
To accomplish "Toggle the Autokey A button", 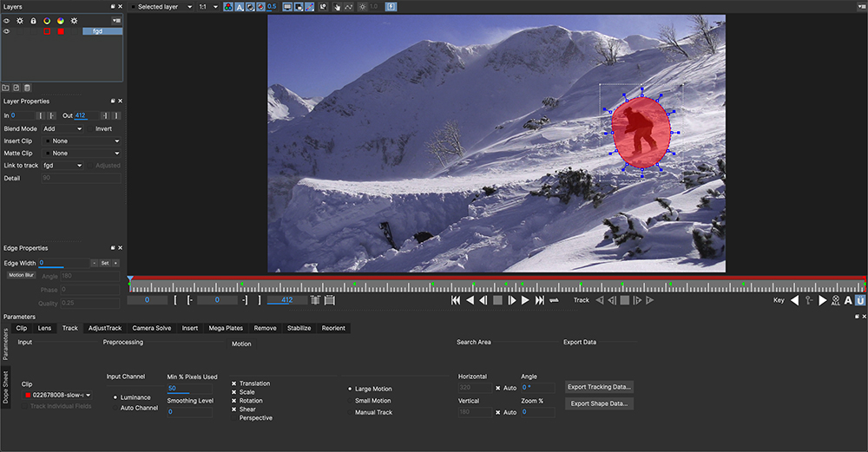I will point(848,301).
